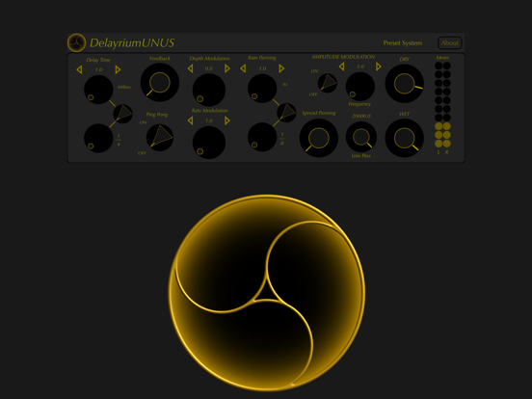Click the Spread Panning knob
Image resolution: width=532 pixels, height=399 pixels.
point(319,138)
